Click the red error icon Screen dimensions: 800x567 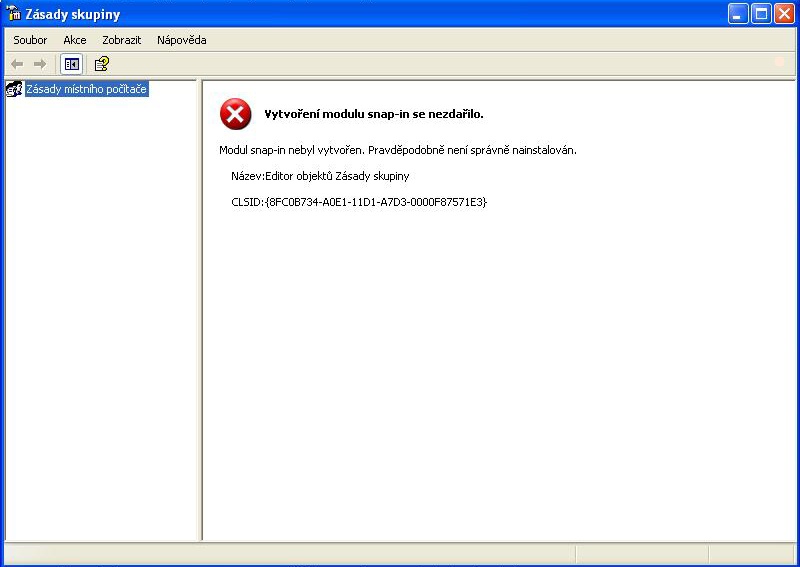(x=235, y=114)
